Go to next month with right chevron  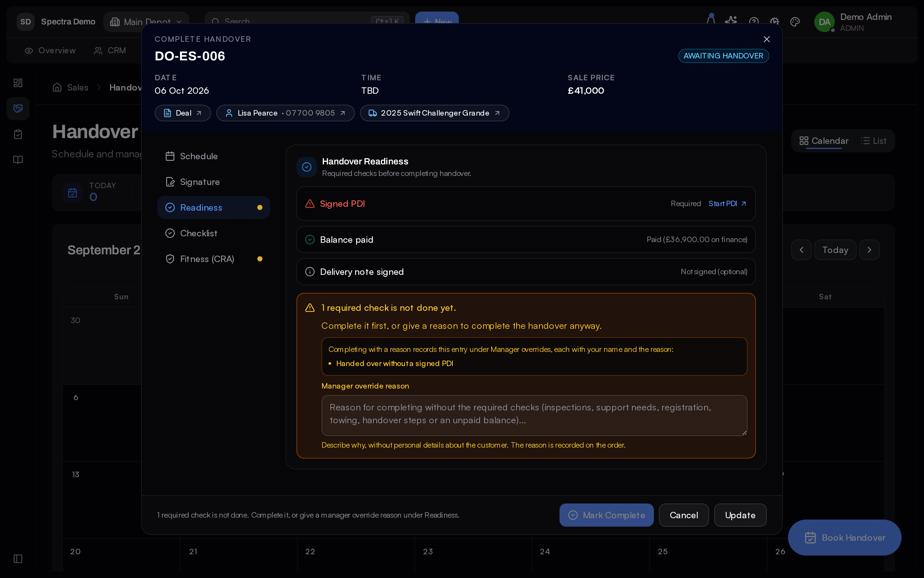click(x=869, y=250)
